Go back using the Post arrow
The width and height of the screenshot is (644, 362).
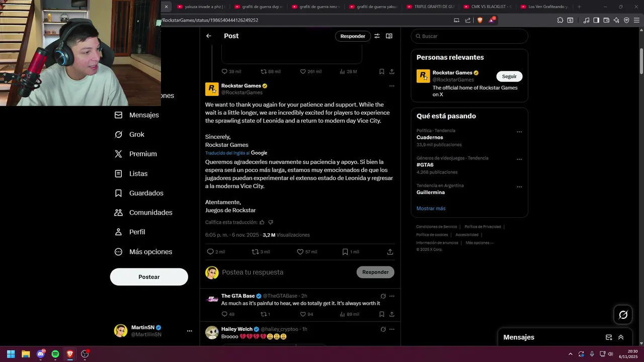[208, 36]
